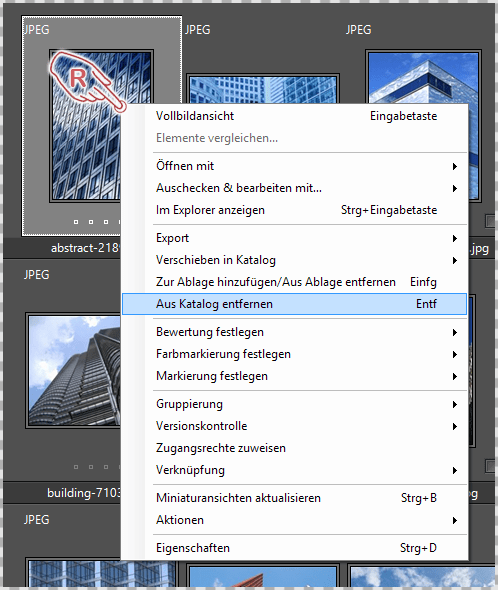Viewport: 498px width, 590px height.
Task: Click 'Zur Ablage hinzufügen/Aus Ablage entfernen'
Action: [x=294, y=282]
